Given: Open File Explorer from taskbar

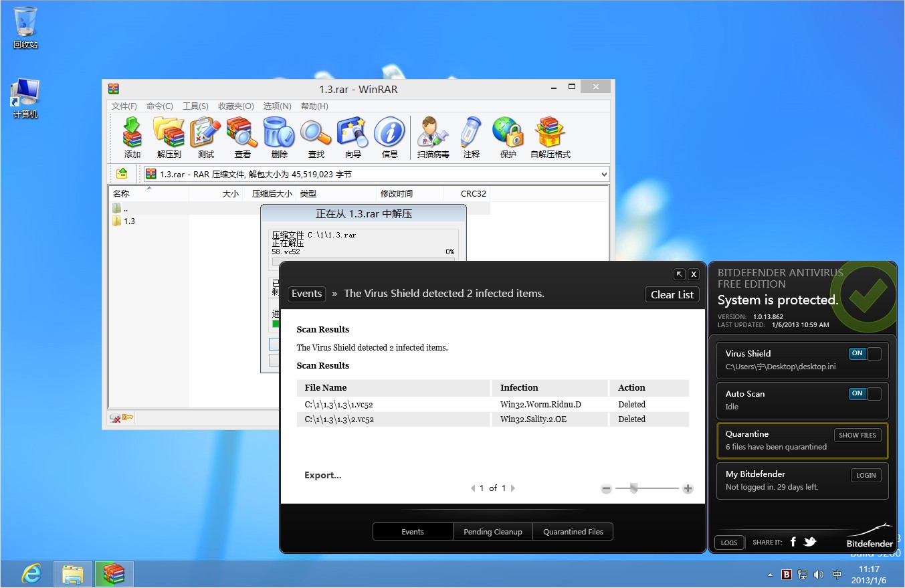Looking at the screenshot, I should click(72, 574).
